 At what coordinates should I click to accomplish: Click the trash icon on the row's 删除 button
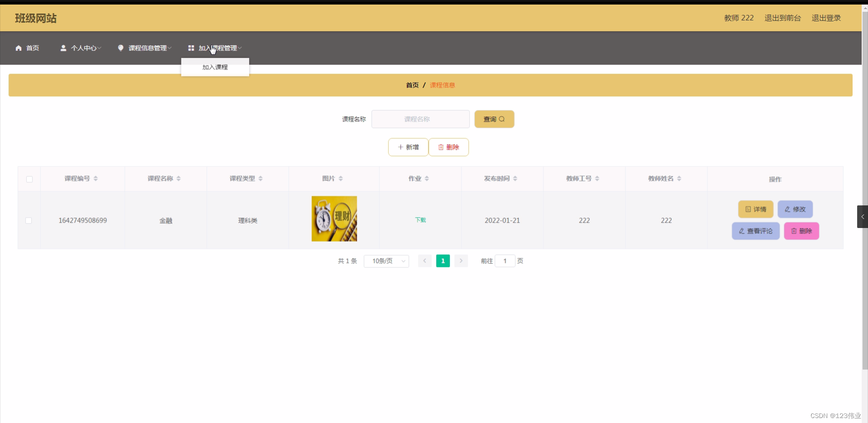click(x=793, y=231)
